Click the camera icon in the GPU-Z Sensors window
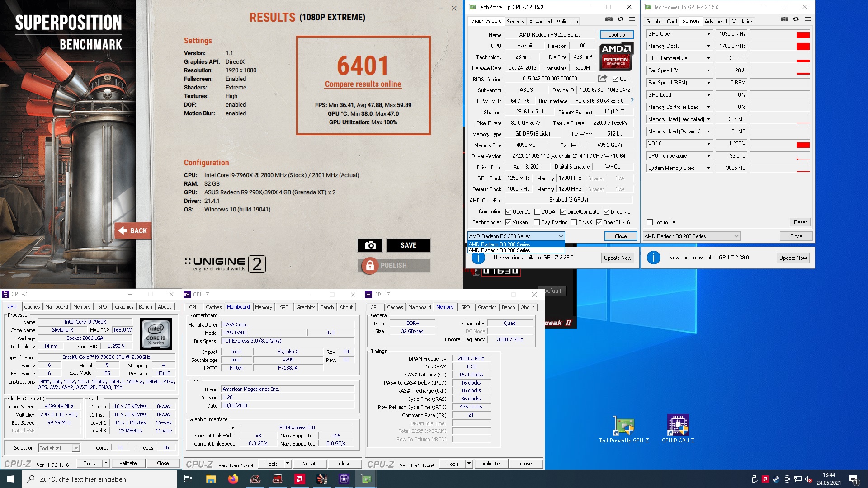 click(784, 19)
